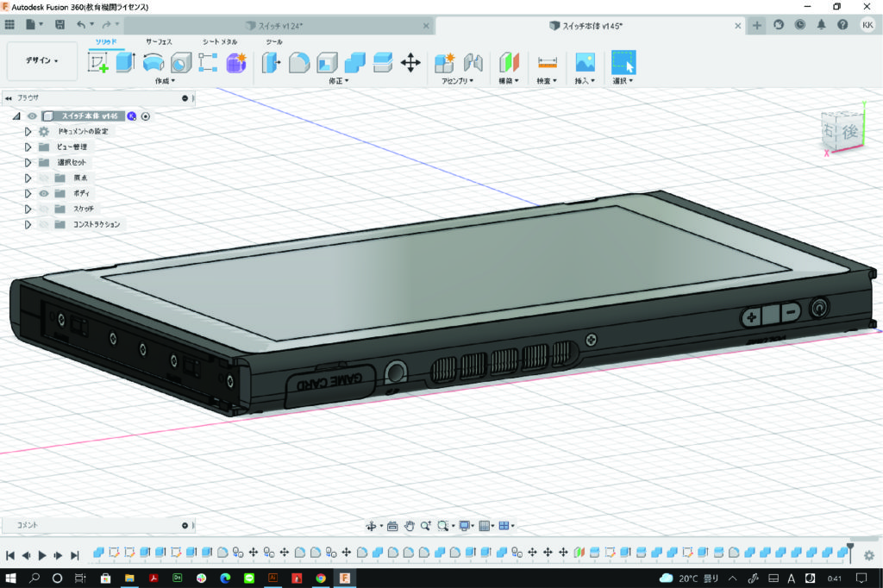The image size is (883, 588).
Task: Choose the Fillet tool in the modify group
Action: coord(298,63)
